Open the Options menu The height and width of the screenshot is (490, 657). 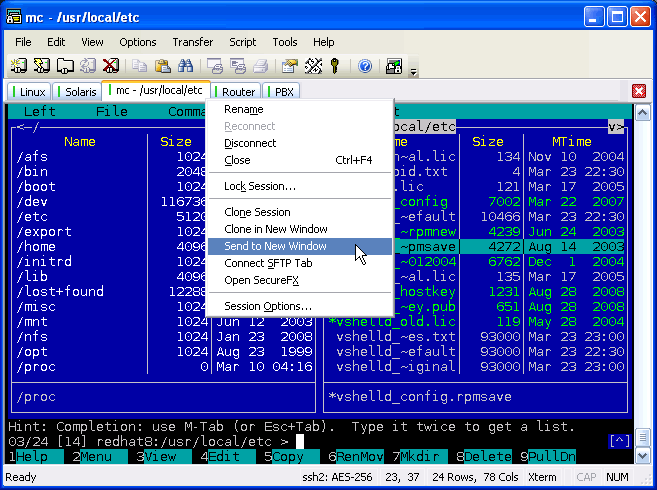click(x=138, y=42)
